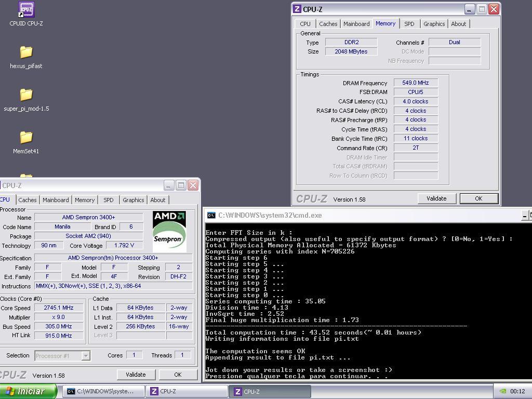532x399 pixels.
Task: Open About tab in lower-left CPU-Z window
Action: (158, 200)
